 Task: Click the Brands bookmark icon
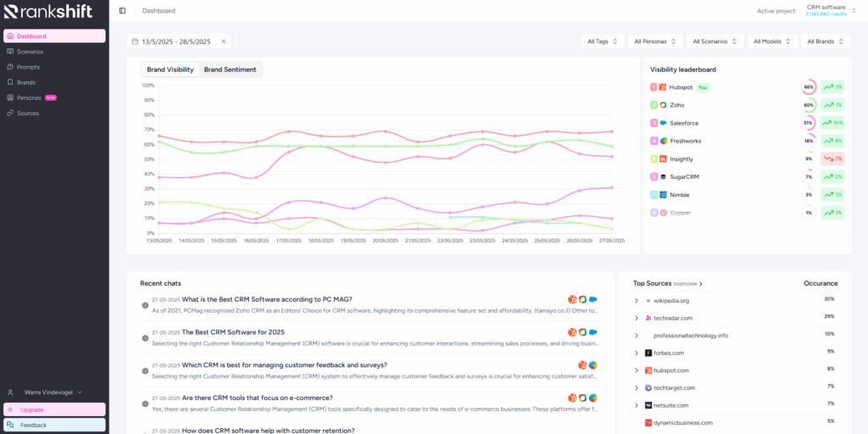[10, 82]
